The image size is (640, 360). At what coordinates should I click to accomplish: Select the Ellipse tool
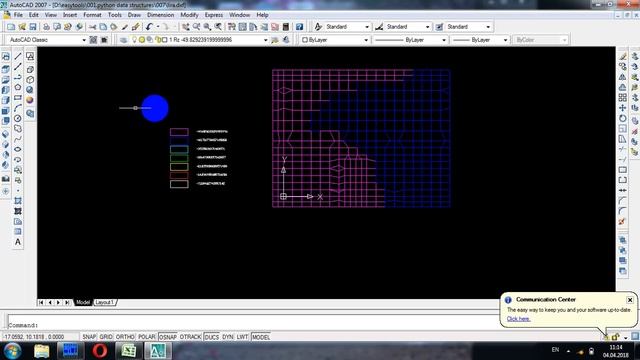point(18,149)
